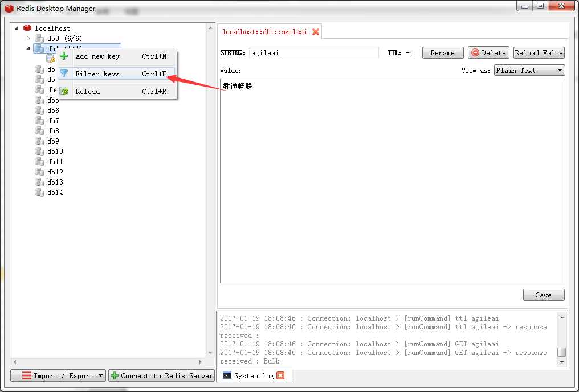This screenshot has width=579, height=392.
Task: Click the Import / Export button
Action: tap(58, 375)
